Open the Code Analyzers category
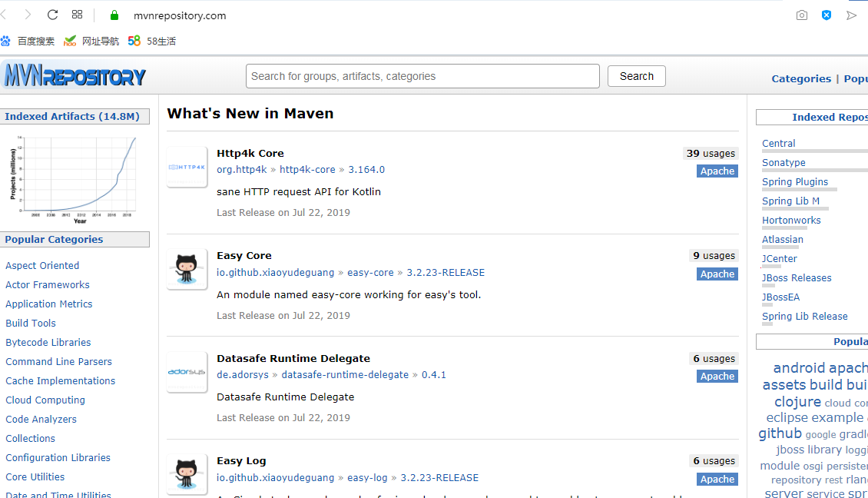The image size is (868, 498). coord(41,420)
